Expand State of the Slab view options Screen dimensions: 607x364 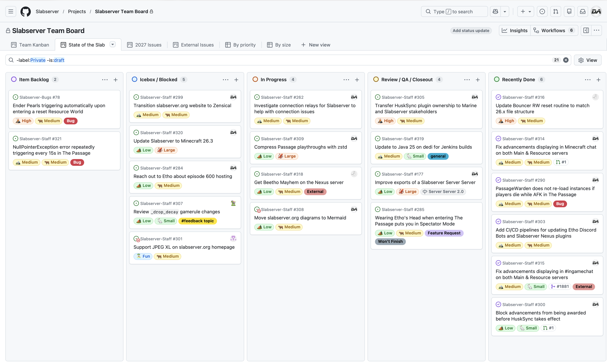click(113, 44)
